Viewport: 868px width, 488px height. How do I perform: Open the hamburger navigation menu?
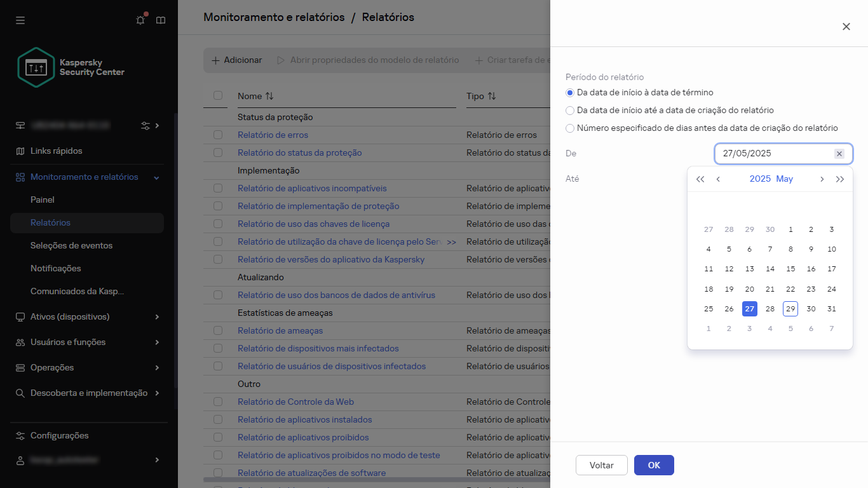click(20, 20)
